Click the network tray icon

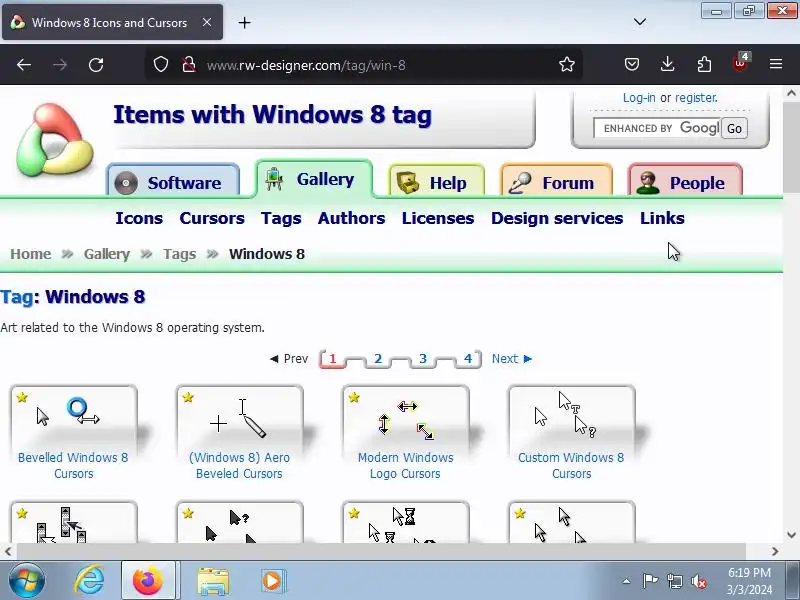click(x=674, y=581)
